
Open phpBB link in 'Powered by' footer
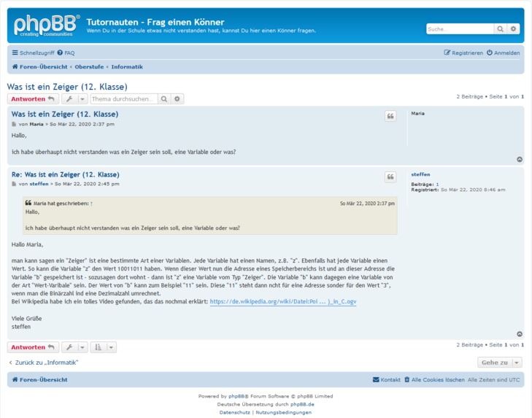236,396
